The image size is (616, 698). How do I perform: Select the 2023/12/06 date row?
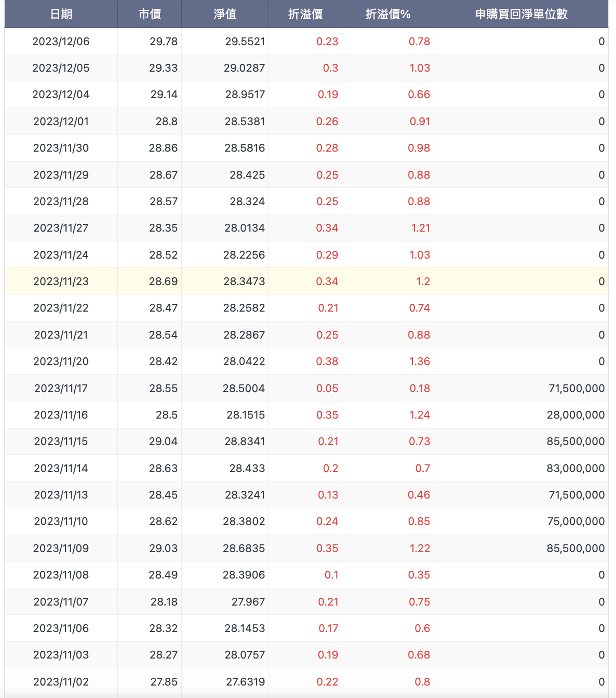(306, 42)
